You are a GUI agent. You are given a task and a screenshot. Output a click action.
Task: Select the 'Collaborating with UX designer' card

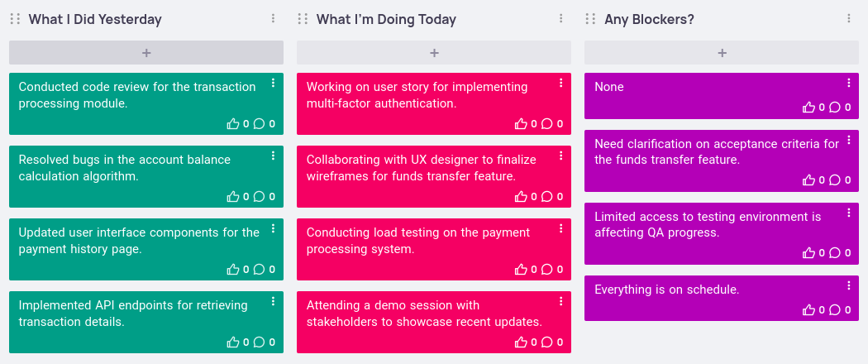click(422, 168)
